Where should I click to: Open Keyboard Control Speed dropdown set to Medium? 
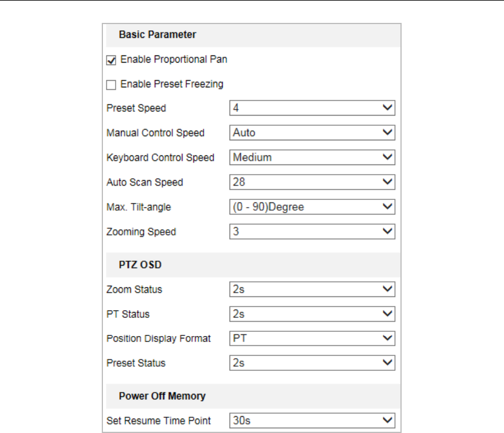coord(312,157)
